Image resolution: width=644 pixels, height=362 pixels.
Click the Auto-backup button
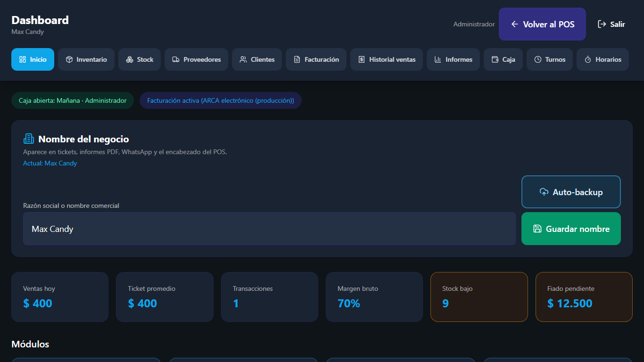[571, 192]
